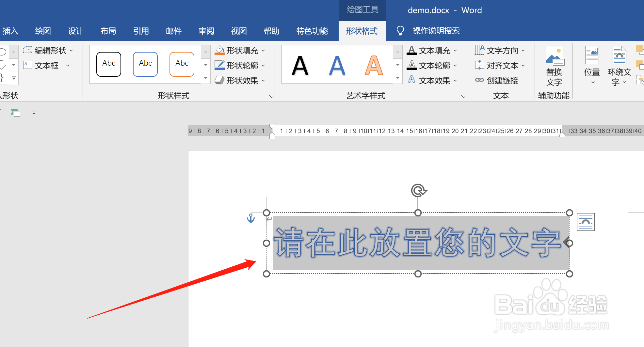Viewport: 644px width, 347px height.
Task: Select the blue outline Abc shape style
Action: 145,64
